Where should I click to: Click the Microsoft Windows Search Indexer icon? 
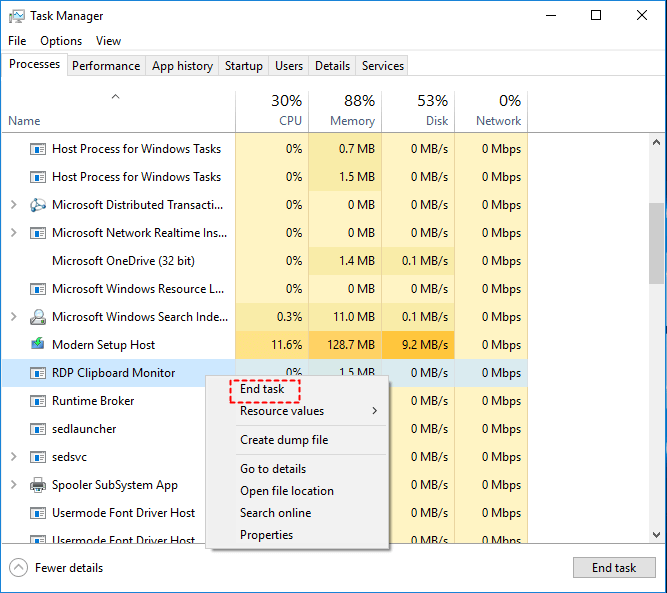[38, 317]
